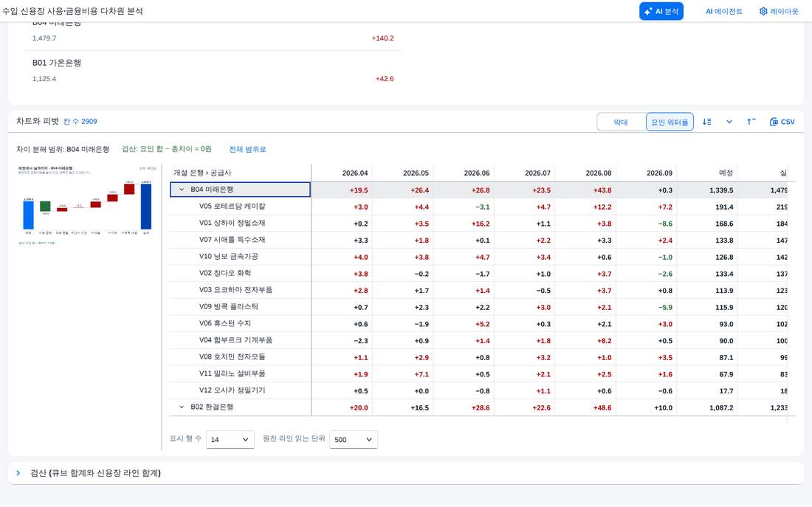
Task: Click the sort ascending arrow icon
Action: point(751,122)
